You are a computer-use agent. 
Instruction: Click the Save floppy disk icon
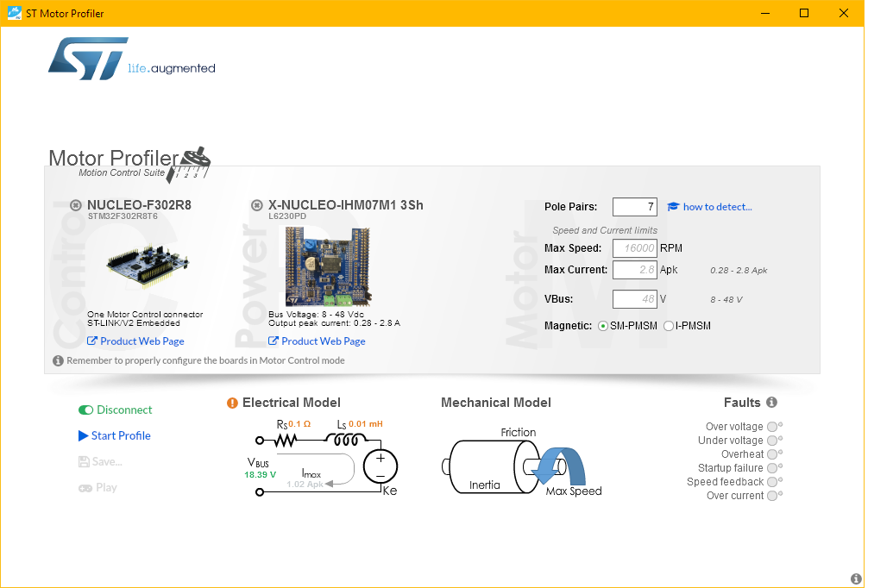coord(84,461)
